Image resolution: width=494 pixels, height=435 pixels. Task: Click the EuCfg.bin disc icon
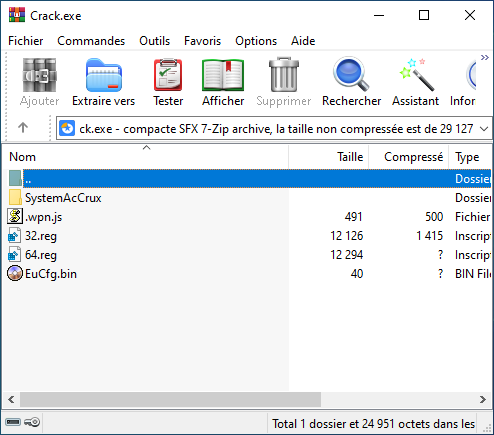pyautogui.click(x=15, y=273)
